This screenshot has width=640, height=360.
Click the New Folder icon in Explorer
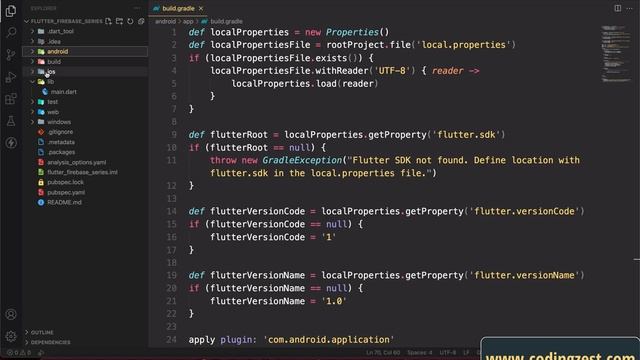[x=119, y=21]
